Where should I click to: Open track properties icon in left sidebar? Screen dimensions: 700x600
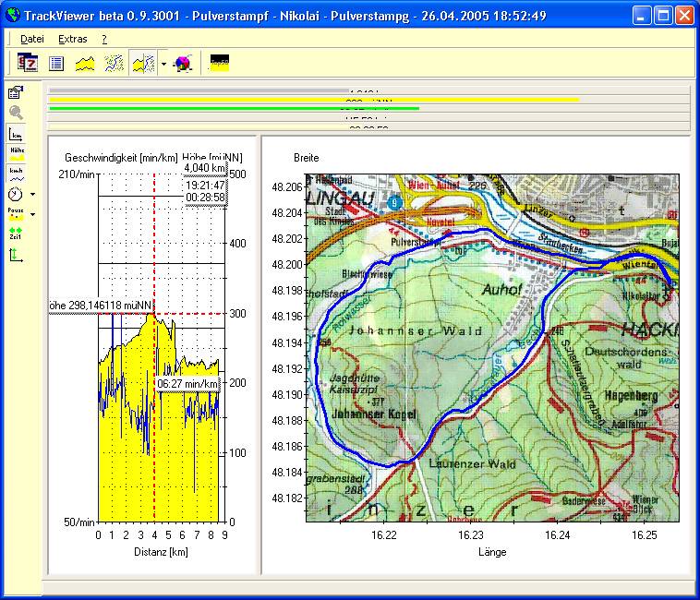tap(16, 92)
